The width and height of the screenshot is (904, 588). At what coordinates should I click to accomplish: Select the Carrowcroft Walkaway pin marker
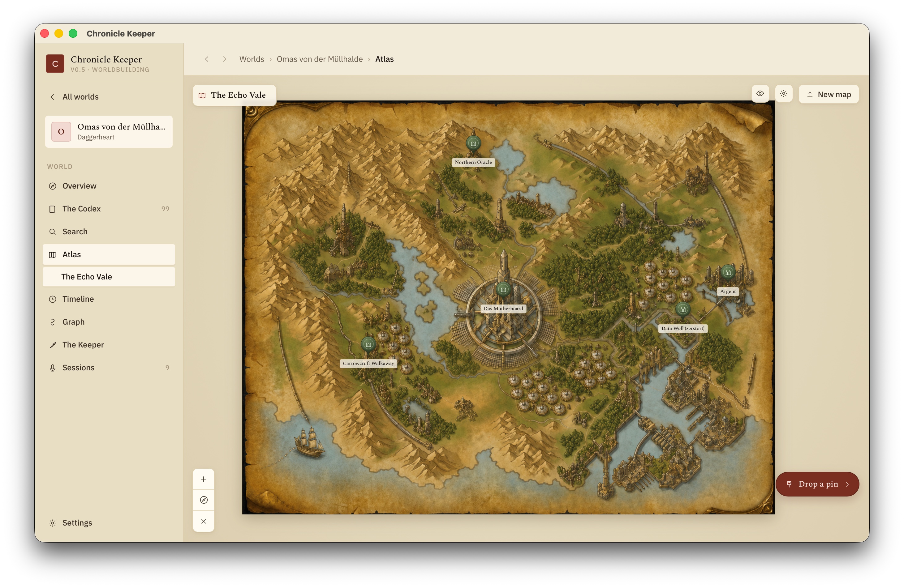click(x=368, y=344)
